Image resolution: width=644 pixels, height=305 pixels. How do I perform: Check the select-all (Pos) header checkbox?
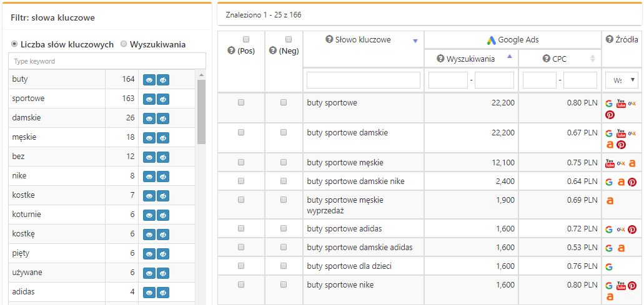point(245,39)
